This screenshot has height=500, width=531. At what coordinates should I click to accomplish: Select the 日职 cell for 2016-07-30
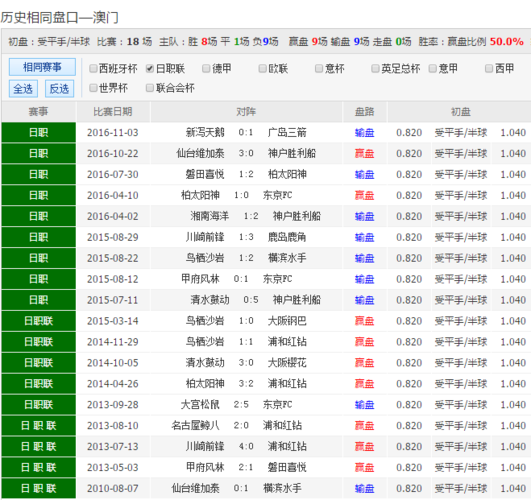tap(39, 174)
